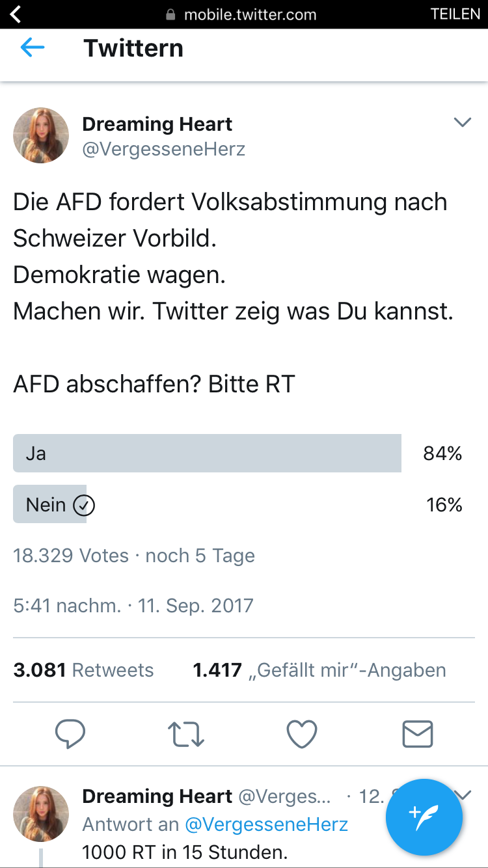This screenshot has height=868, width=488.
Task: Open Dreaming Heart's profile picture on the main tweet
Action: 41,135
